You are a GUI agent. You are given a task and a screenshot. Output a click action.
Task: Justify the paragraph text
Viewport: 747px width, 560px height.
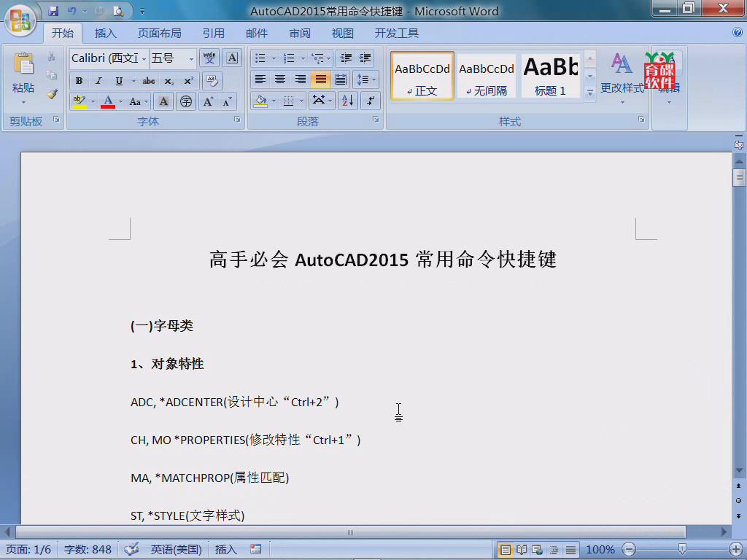[x=321, y=79]
